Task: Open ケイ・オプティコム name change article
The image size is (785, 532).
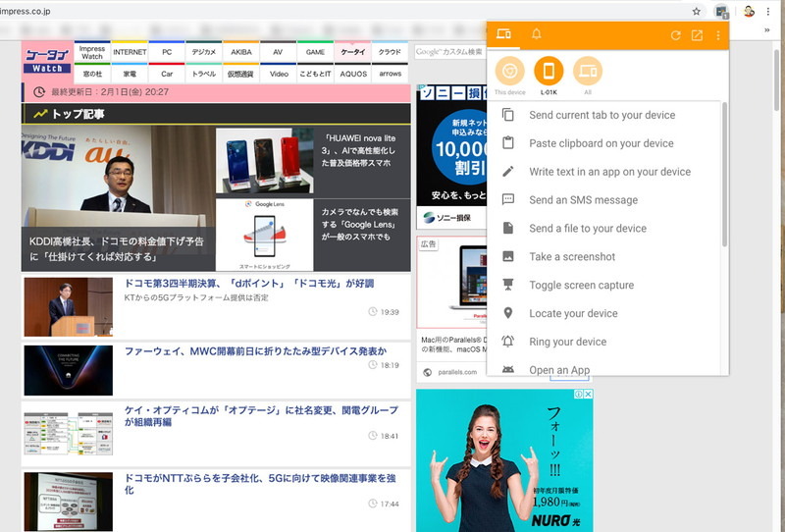Action: coord(261,416)
